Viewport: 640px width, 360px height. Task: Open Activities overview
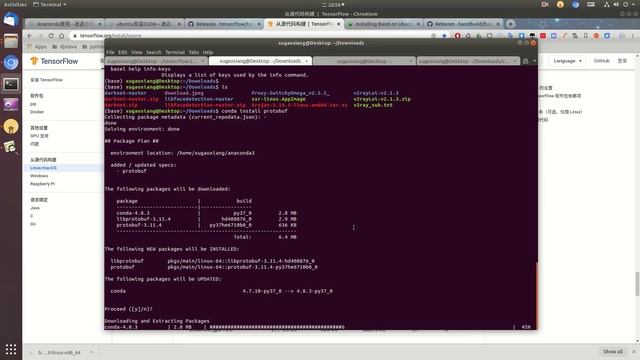pyautogui.click(x=15, y=4)
